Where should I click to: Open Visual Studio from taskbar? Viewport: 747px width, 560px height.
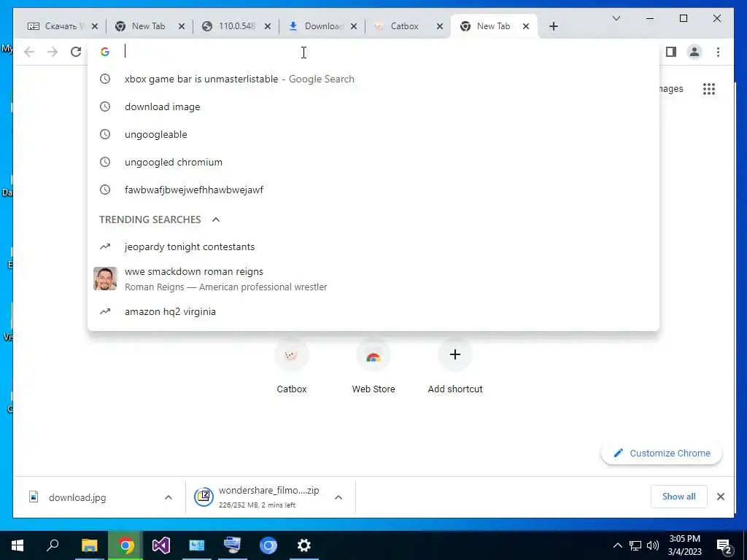click(x=161, y=545)
